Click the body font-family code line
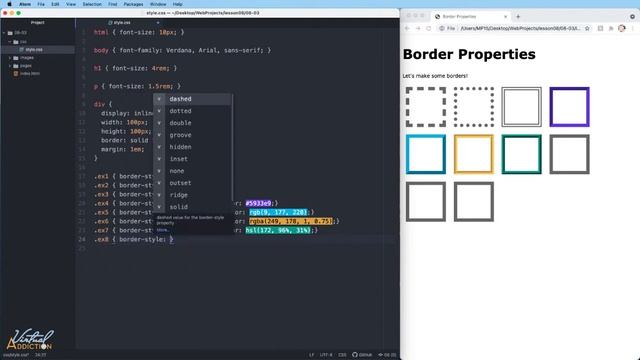Screen dimensions: 640x360 pyautogui.click(x=182, y=51)
